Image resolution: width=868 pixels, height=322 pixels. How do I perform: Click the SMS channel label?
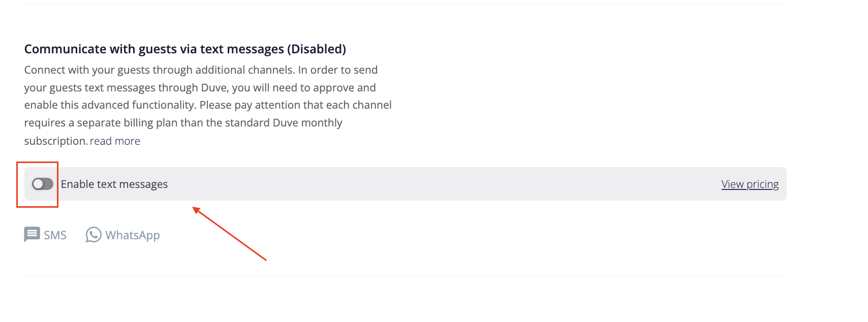[55, 235]
